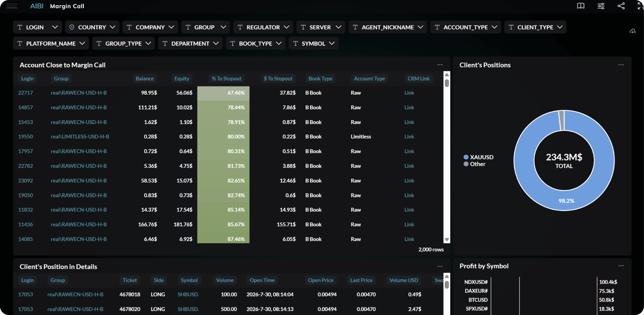
Task: Sort by Equity column header
Action: pyautogui.click(x=182, y=78)
